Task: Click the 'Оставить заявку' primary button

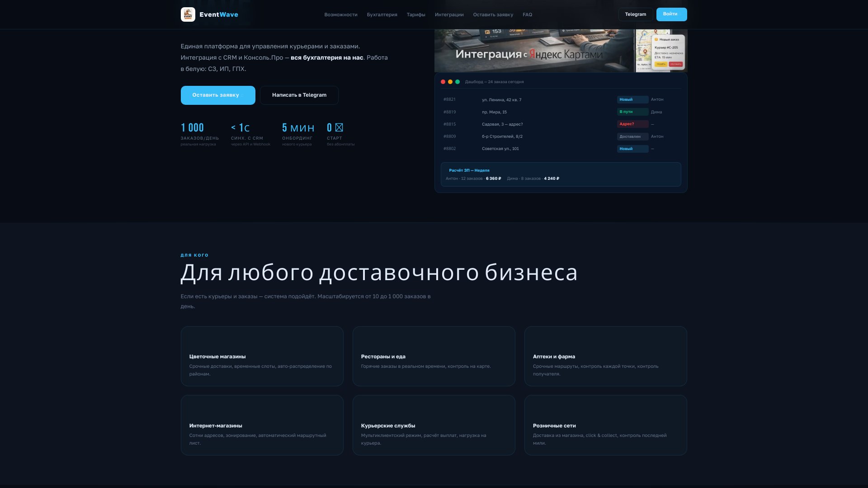Action: [x=218, y=95]
